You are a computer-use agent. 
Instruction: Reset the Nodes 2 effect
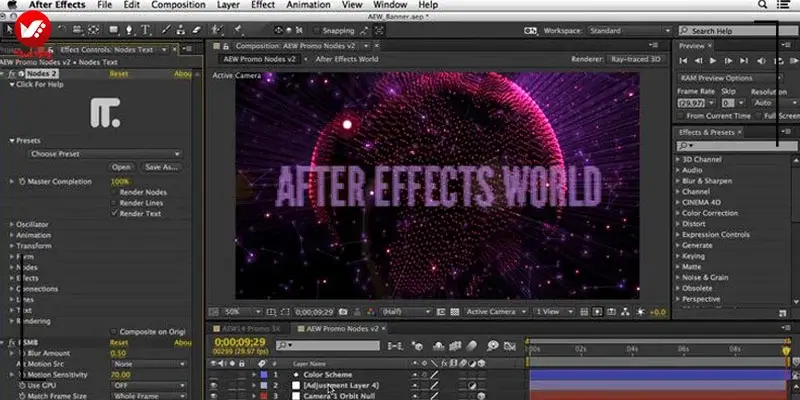pos(118,74)
